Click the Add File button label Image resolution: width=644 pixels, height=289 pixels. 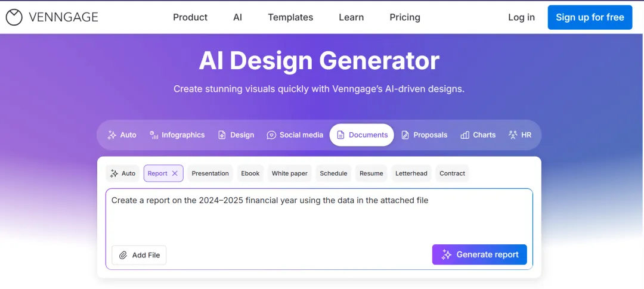[x=146, y=256]
